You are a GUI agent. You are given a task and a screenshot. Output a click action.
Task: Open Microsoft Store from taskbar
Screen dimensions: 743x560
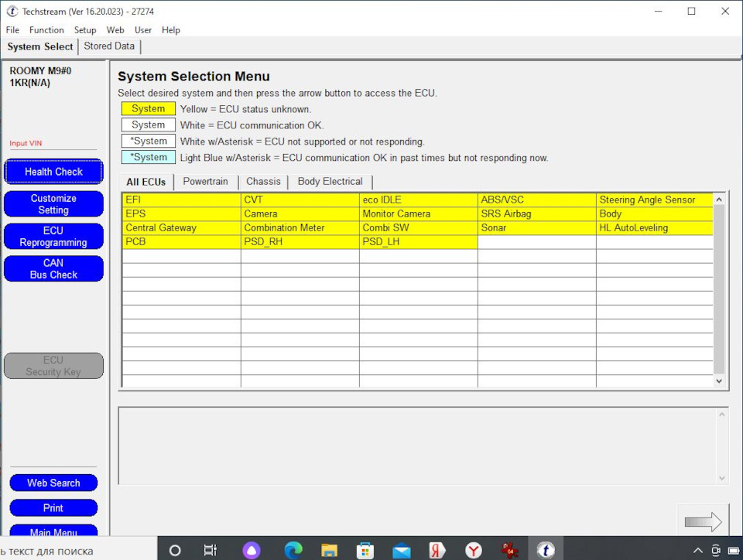coord(365,550)
